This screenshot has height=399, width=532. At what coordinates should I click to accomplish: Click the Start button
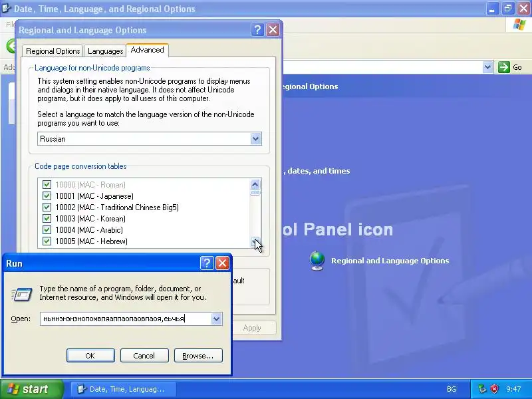[31, 389]
